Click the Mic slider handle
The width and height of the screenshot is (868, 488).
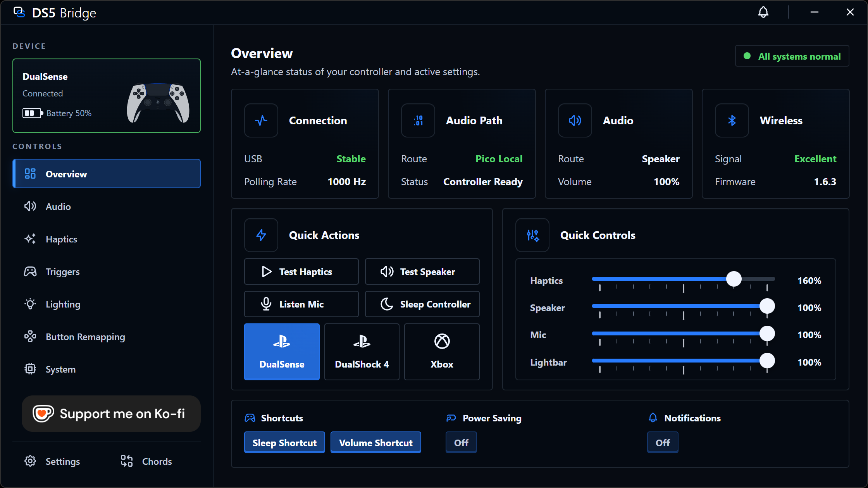click(x=767, y=333)
